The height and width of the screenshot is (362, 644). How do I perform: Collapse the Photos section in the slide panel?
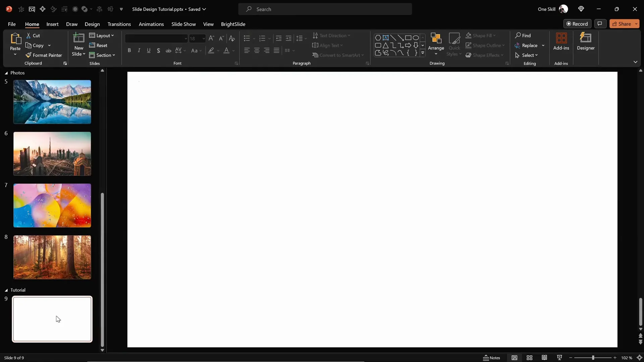coord(6,73)
